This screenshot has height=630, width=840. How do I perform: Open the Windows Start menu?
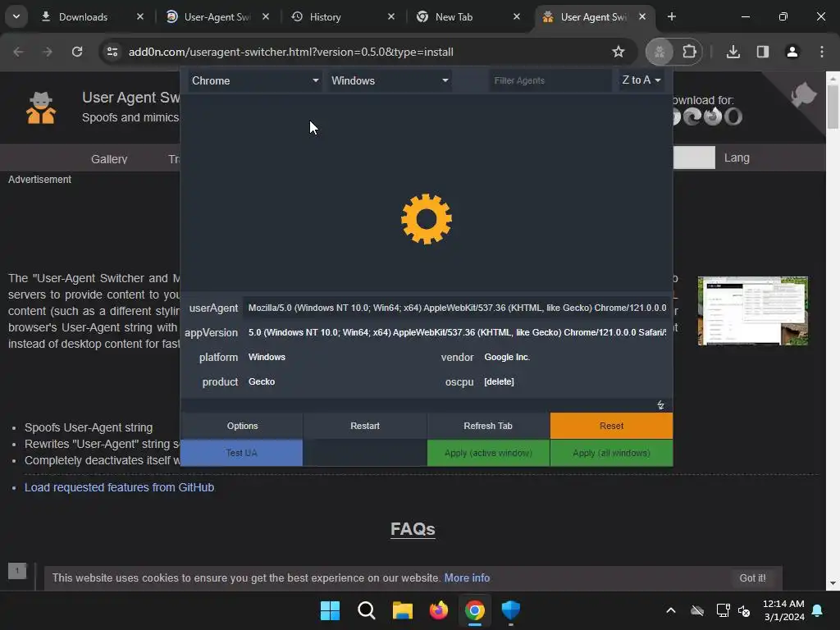330,610
